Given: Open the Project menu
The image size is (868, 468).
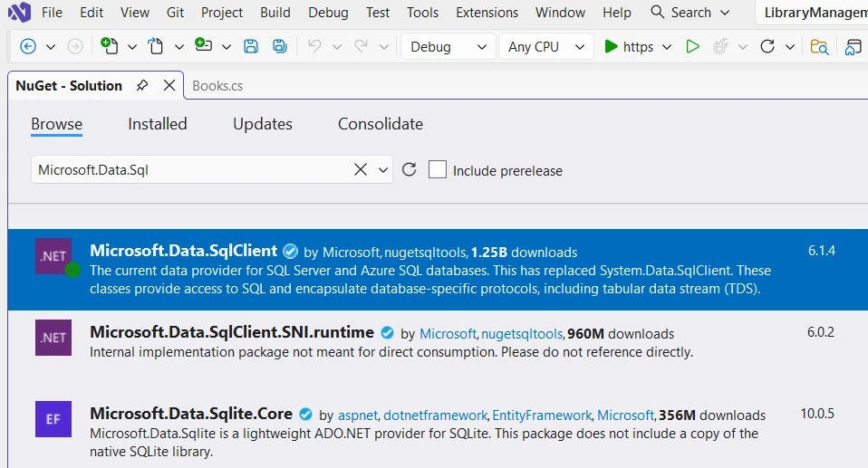Looking at the screenshot, I should 222,12.
